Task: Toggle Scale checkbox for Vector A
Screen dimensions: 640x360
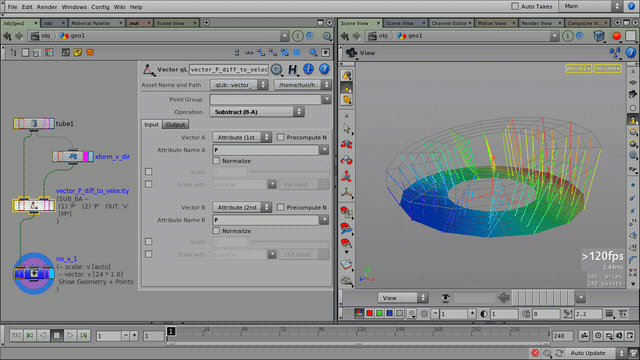Action: [x=149, y=172]
